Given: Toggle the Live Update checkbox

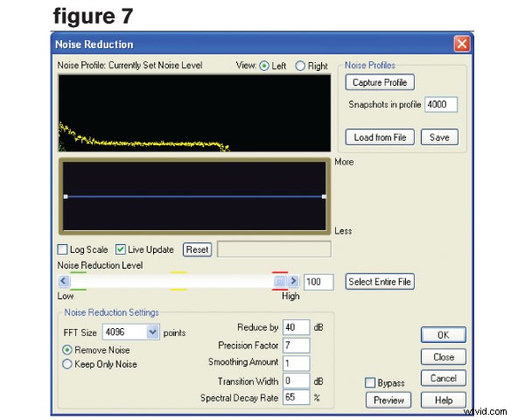Looking at the screenshot, I should tap(121, 249).
